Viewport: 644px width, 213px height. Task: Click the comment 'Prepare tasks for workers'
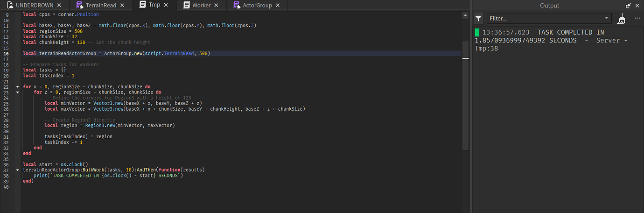coord(61,64)
